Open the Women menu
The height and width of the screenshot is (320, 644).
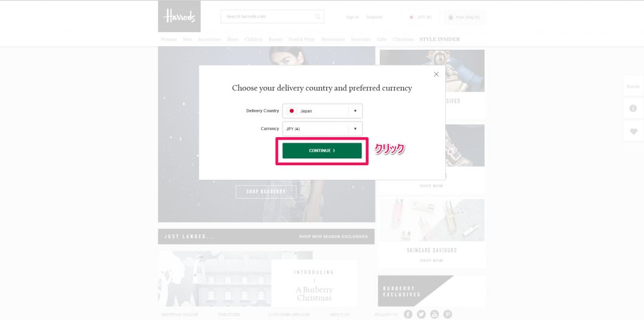pyautogui.click(x=168, y=39)
